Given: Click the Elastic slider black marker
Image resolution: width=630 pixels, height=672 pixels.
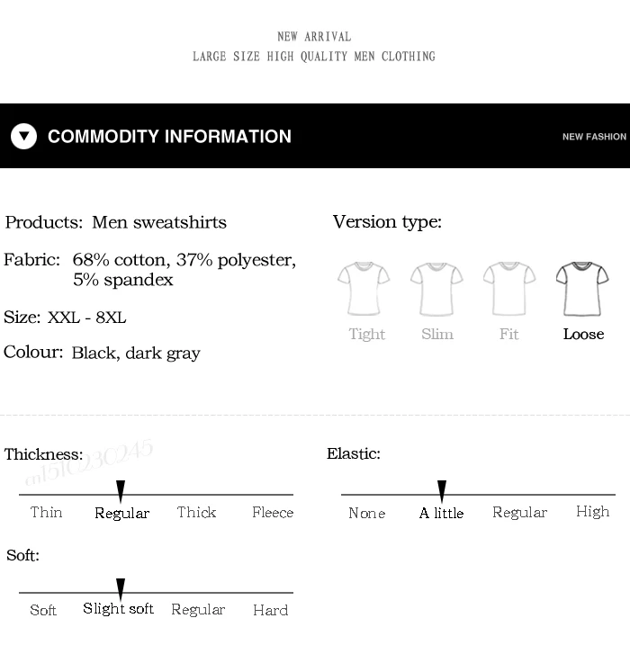Looking at the screenshot, I should click(442, 491).
